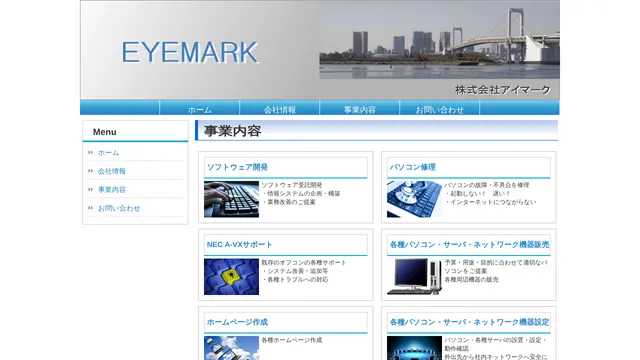Open お問い合わせ in the blue navigation bar

click(440, 109)
